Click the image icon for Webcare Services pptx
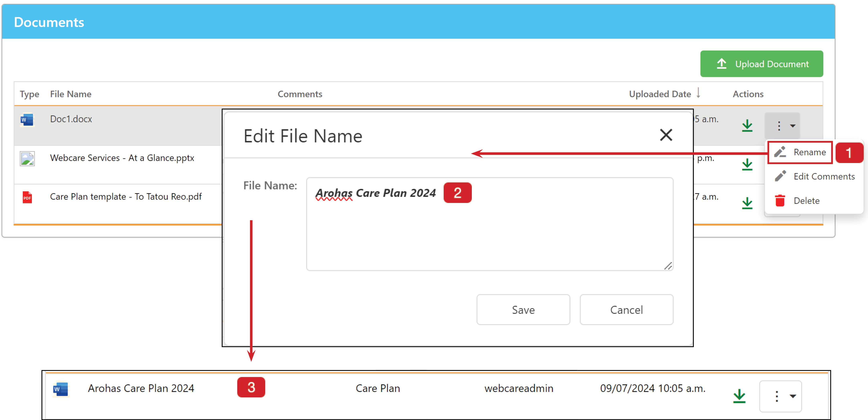The height and width of the screenshot is (420, 868). click(x=27, y=159)
